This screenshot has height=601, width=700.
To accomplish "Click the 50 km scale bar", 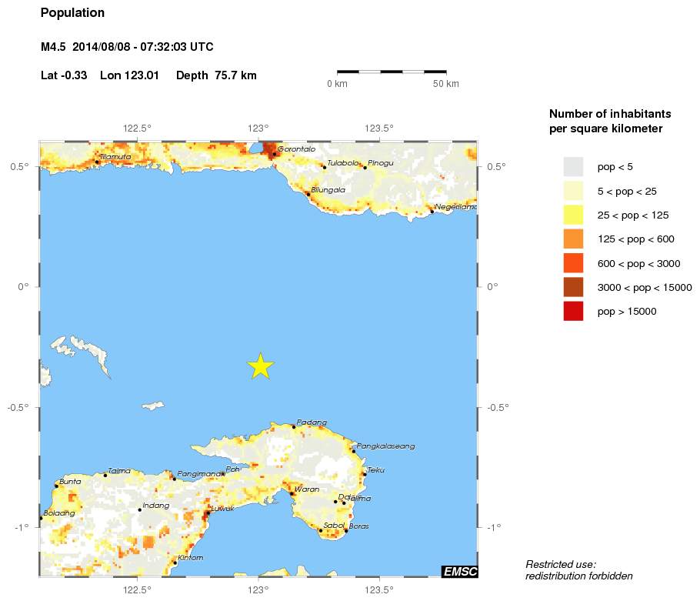I will click(x=392, y=72).
